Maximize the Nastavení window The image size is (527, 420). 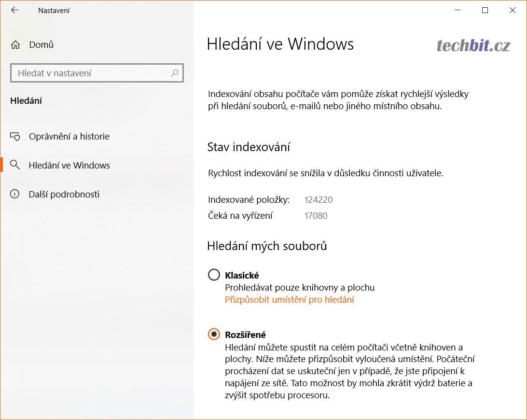(x=485, y=10)
